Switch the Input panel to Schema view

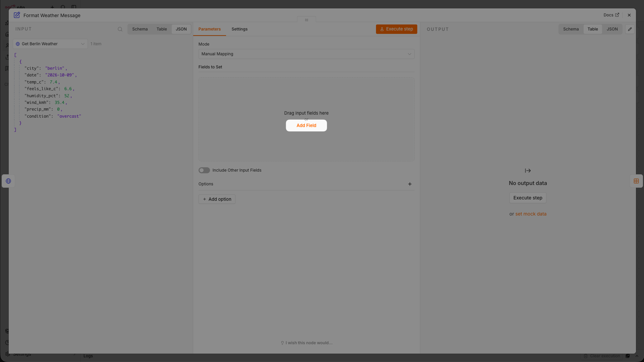(140, 29)
